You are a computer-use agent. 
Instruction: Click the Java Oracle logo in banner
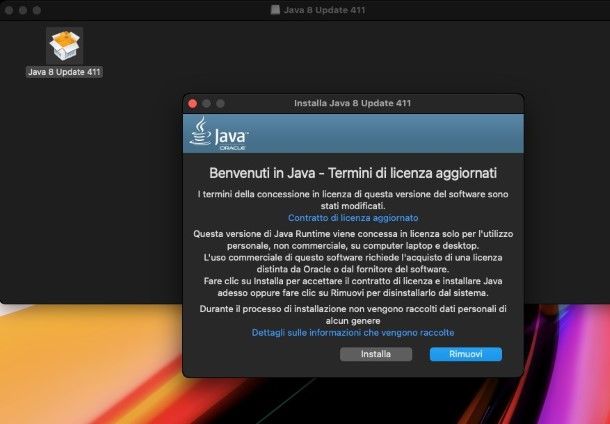coord(219,134)
